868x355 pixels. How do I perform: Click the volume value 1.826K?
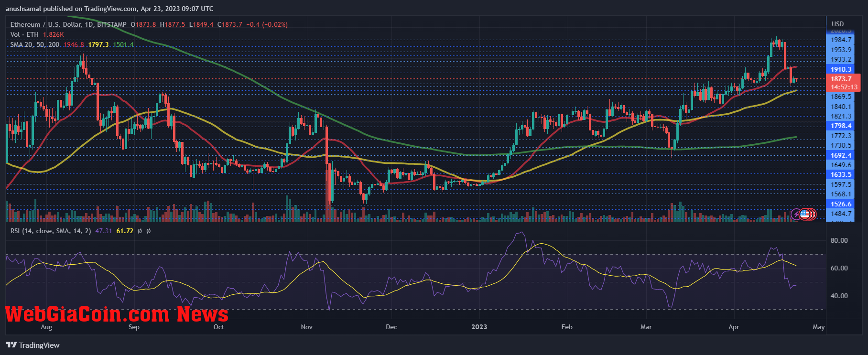point(53,34)
